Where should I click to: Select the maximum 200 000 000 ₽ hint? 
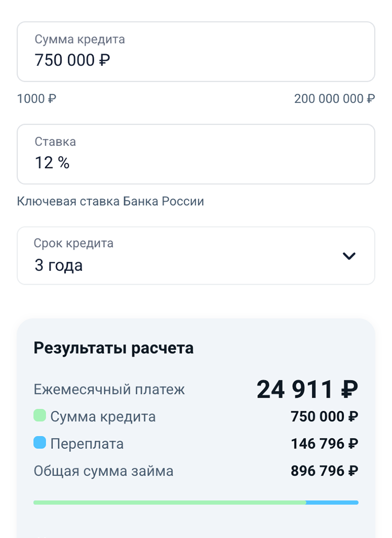tap(334, 99)
